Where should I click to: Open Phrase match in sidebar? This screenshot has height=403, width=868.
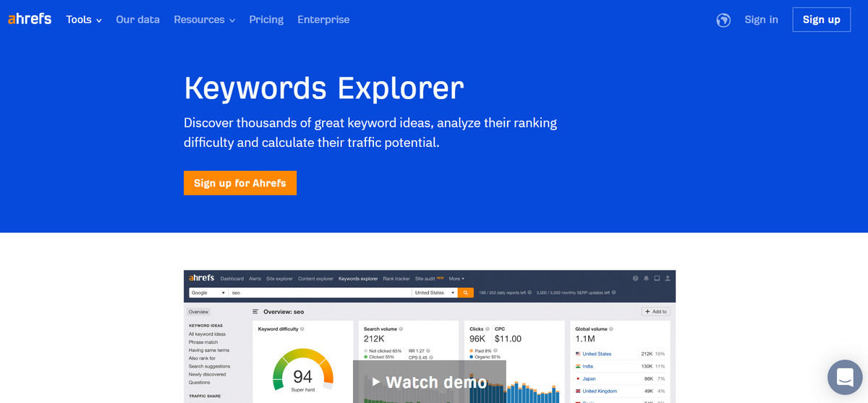(x=203, y=342)
